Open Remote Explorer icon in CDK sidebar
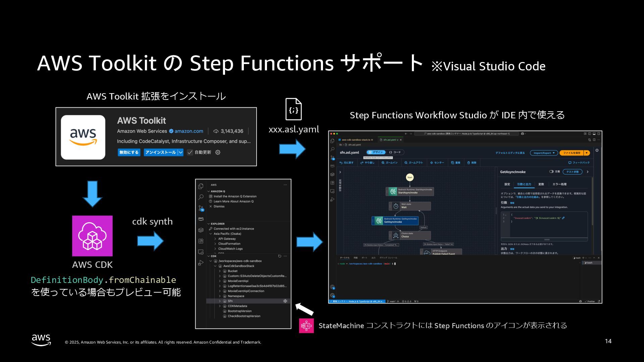The image size is (644, 362). tap(201, 252)
